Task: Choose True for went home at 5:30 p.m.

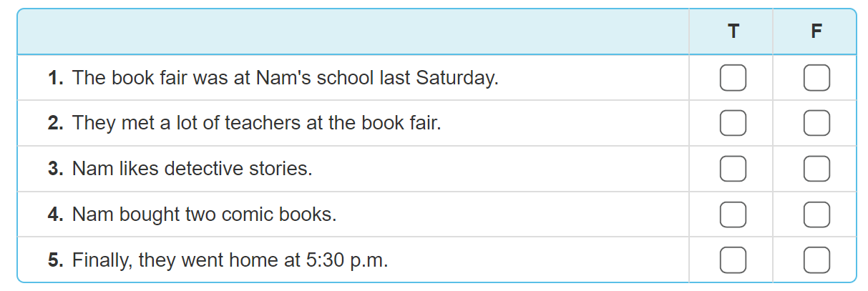Action: pos(733,260)
